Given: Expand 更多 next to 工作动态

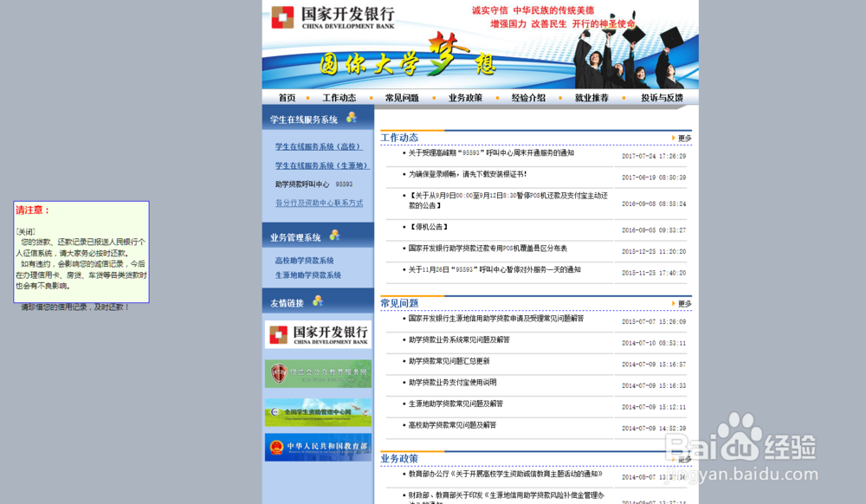Looking at the screenshot, I should coord(682,136).
